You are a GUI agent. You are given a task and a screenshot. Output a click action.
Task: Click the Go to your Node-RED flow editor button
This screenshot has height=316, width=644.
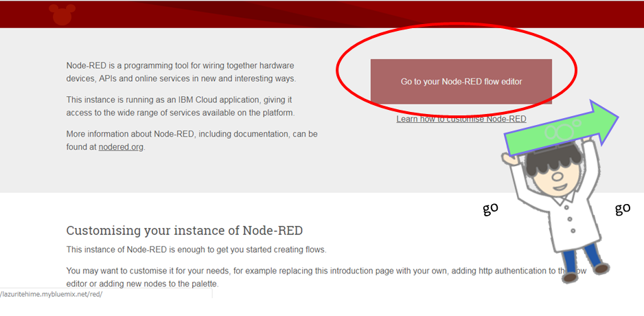(x=461, y=81)
